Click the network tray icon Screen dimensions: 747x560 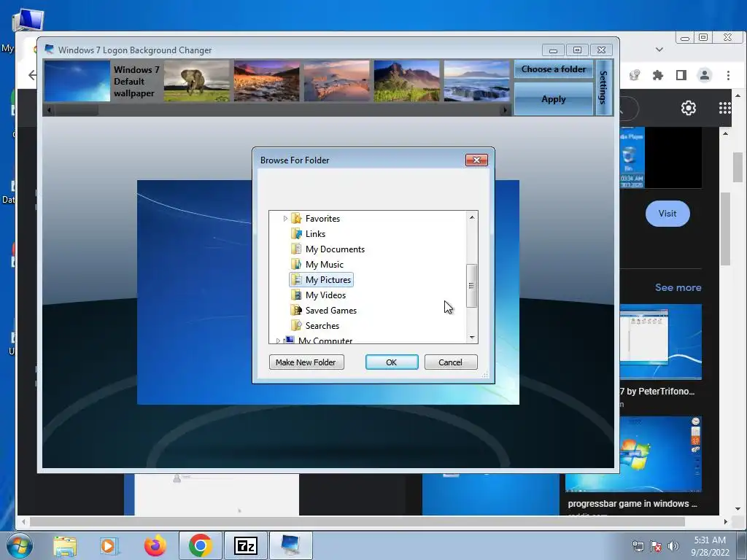638,546
